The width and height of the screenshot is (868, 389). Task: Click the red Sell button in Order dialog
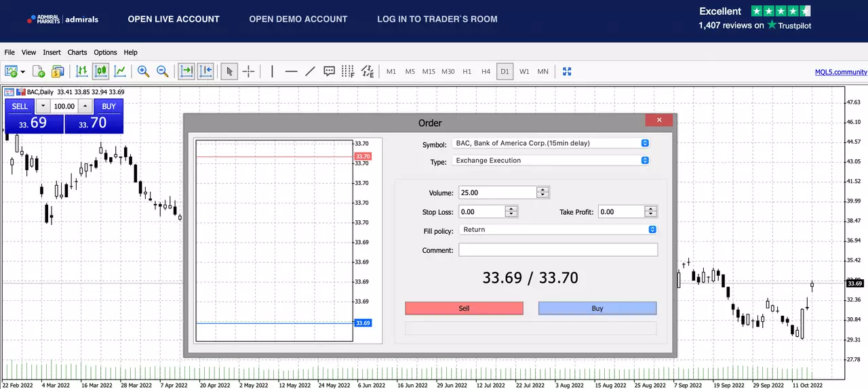point(464,308)
